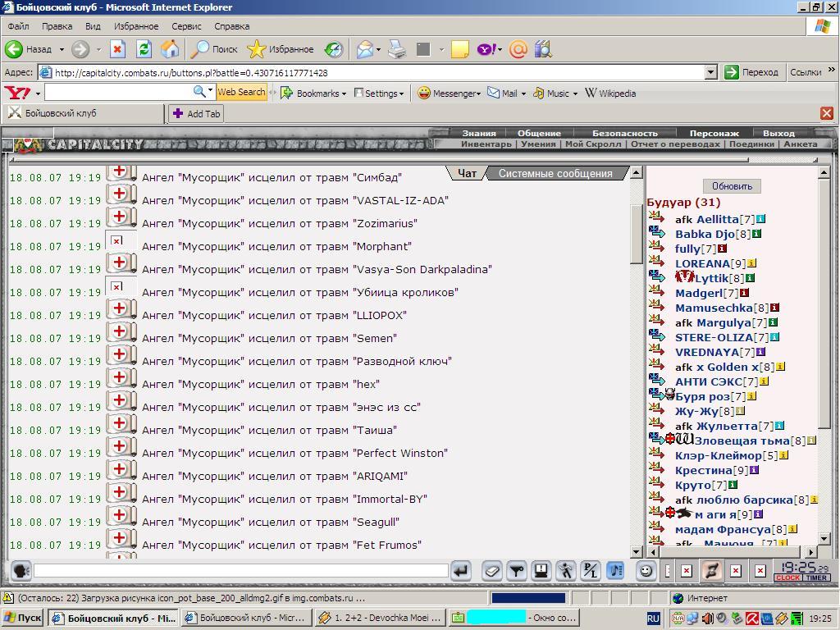The height and width of the screenshot is (630, 840).
Task: Click the speaking head icon beside chat input
Action: [x=21, y=571]
